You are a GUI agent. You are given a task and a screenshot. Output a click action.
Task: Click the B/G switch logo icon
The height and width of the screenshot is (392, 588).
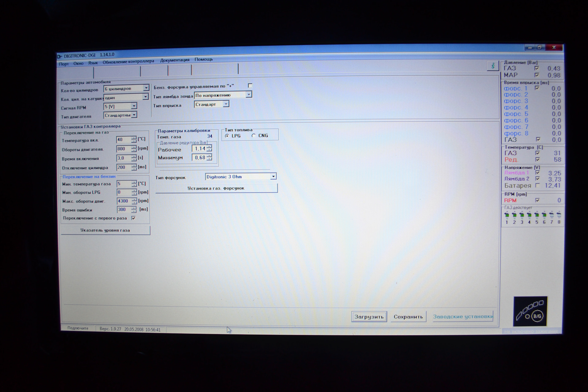tap(530, 311)
